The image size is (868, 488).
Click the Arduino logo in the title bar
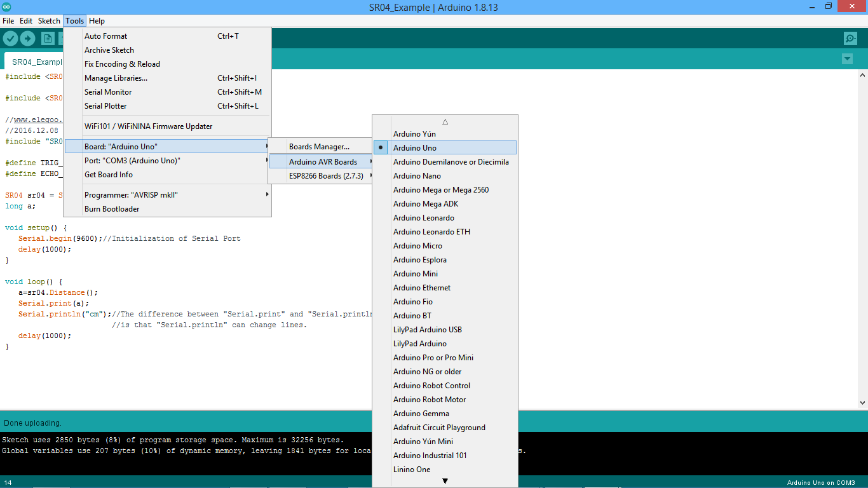tap(7, 6)
